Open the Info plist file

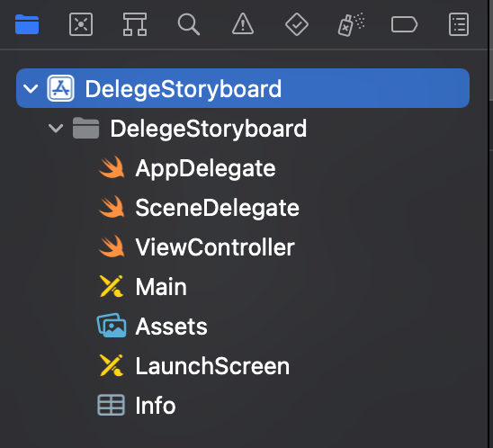tap(156, 406)
